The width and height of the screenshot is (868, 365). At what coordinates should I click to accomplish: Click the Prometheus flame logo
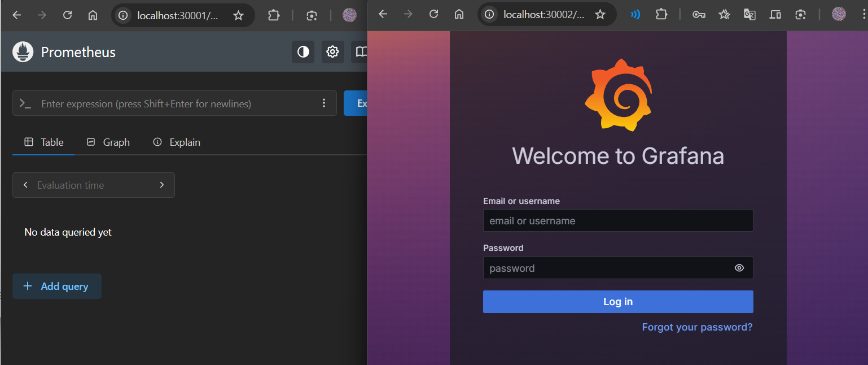point(23,52)
